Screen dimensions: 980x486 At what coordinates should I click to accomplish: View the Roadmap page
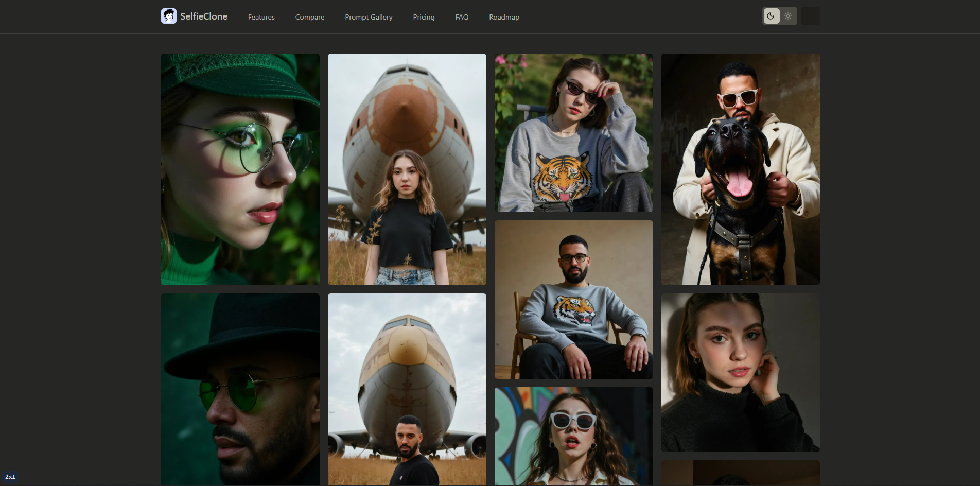(504, 17)
